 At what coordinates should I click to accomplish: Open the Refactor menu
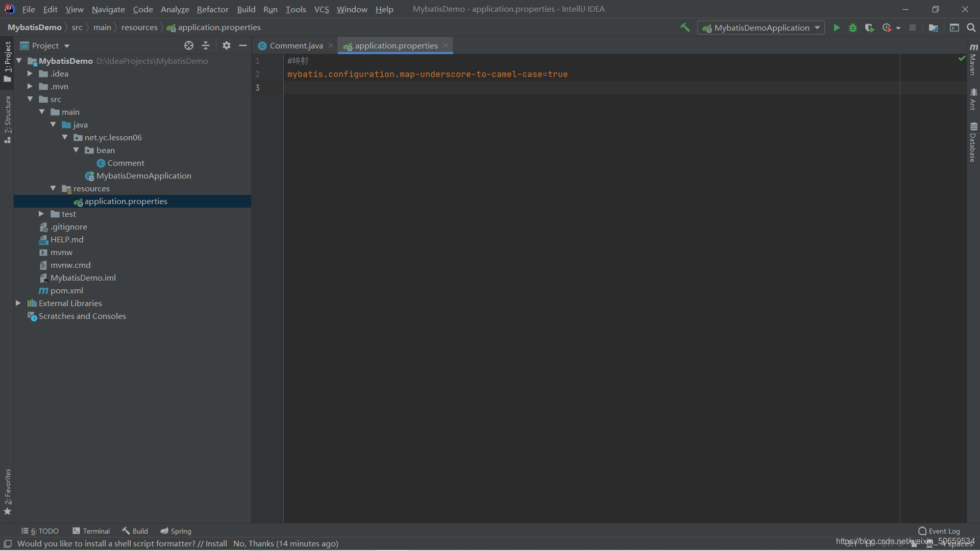pyautogui.click(x=213, y=9)
